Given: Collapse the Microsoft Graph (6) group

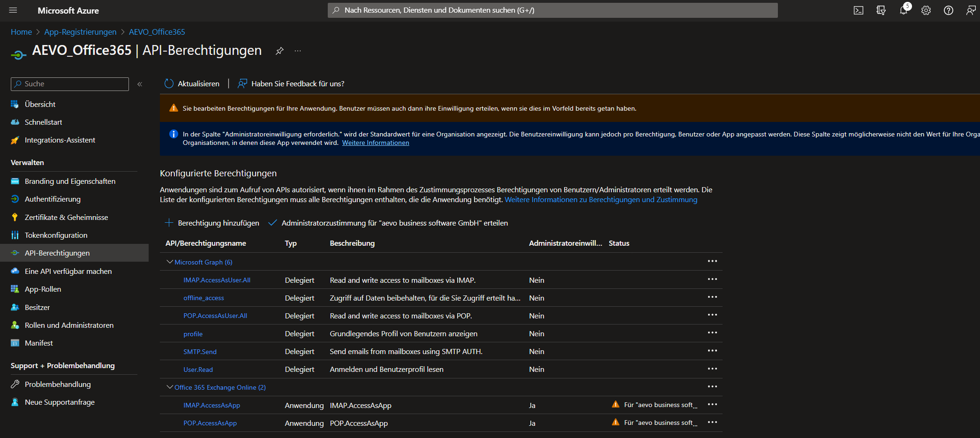Looking at the screenshot, I should 170,262.
